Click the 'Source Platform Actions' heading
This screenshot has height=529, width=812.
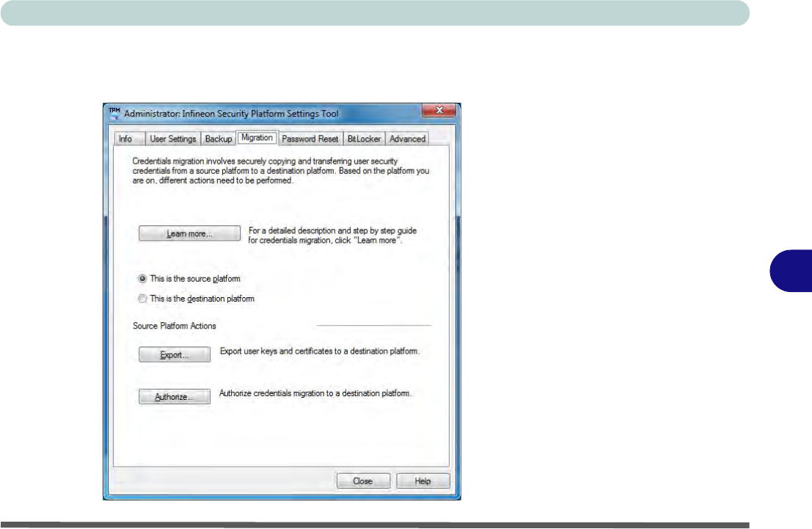click(x=175, y=326)
